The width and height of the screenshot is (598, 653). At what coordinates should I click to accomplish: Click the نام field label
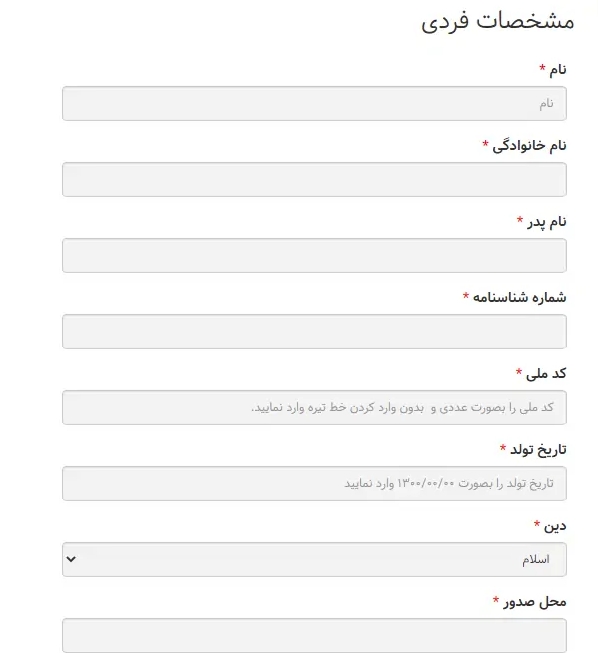pos(558,70)
